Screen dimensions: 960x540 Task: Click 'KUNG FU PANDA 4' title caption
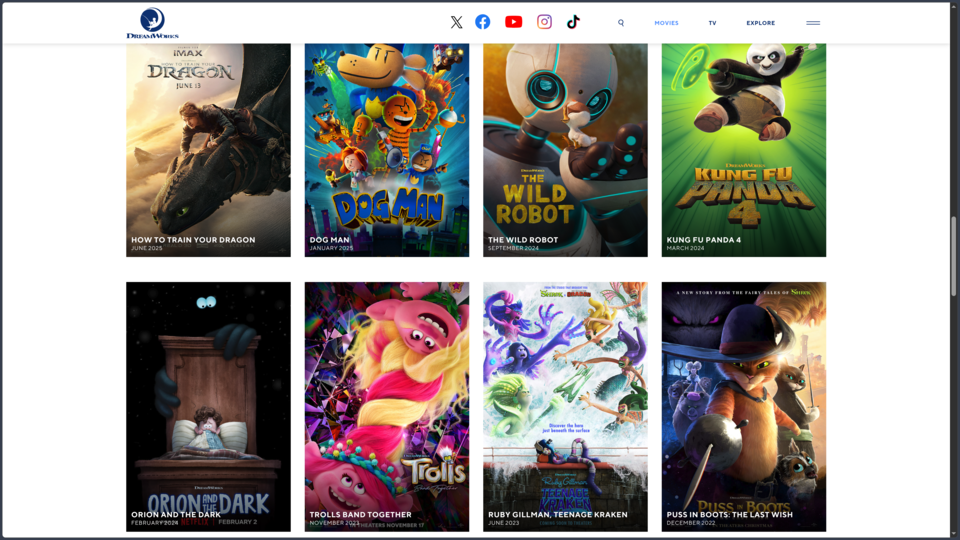(703, 240)
